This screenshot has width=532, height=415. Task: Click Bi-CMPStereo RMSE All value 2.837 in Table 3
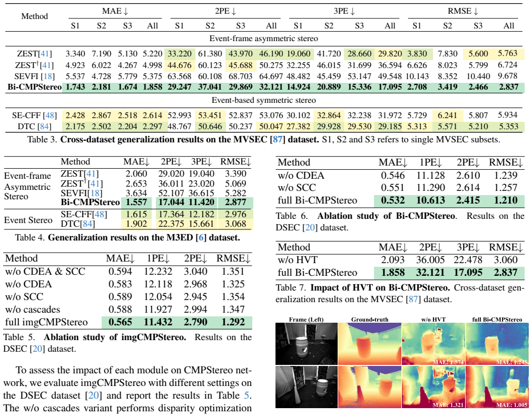[x=508, y=87]
